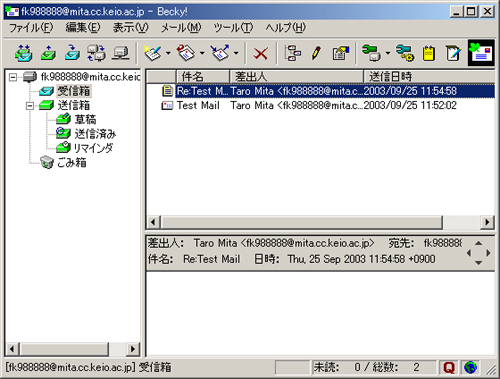Click header pane up arrow

pyautogui.click(x=478, y=243)
